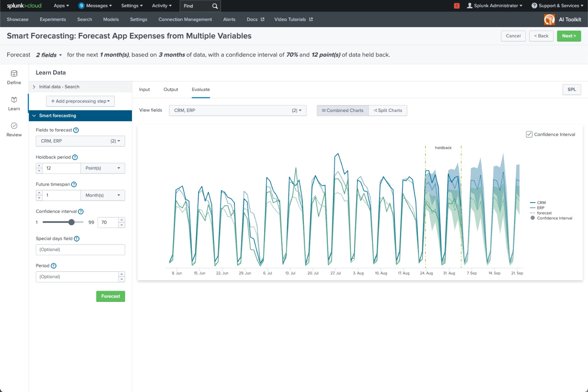588x392 pixels.
Task: Open the Alerts nav item
Action: click(x=229, y=19)
